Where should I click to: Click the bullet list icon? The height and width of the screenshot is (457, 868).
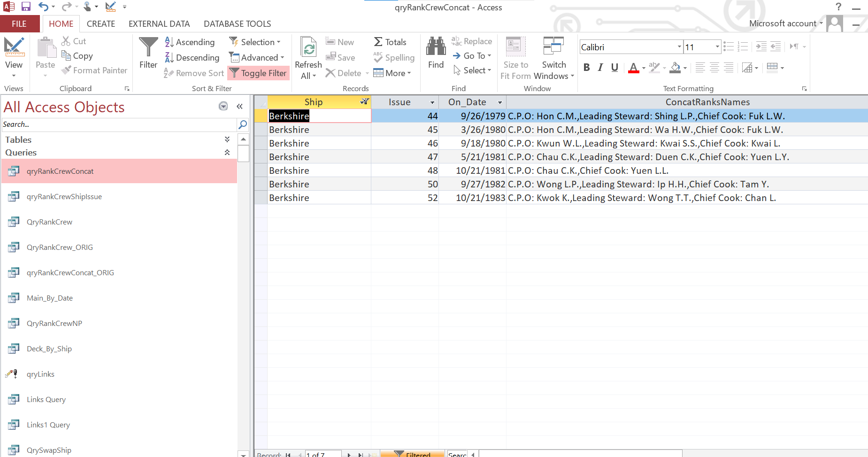click(729, 46)
